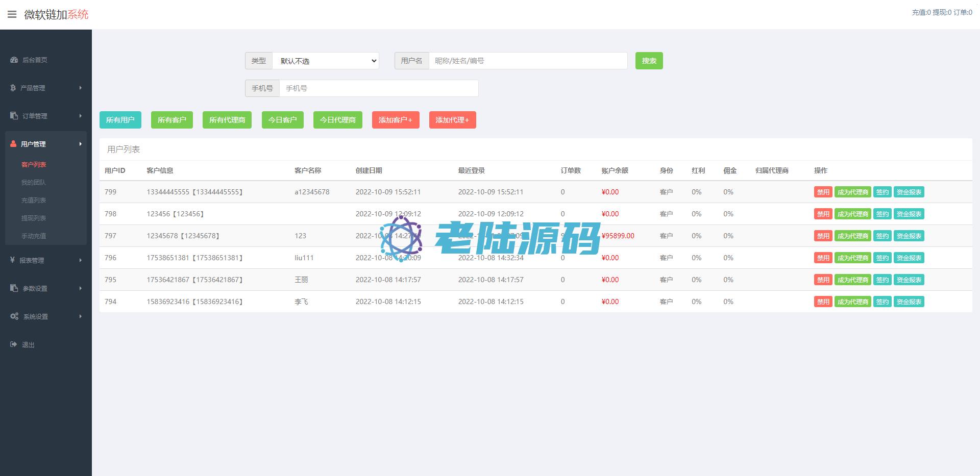Click 签约 for user 796
980x476 pixels.
(882, 258)
